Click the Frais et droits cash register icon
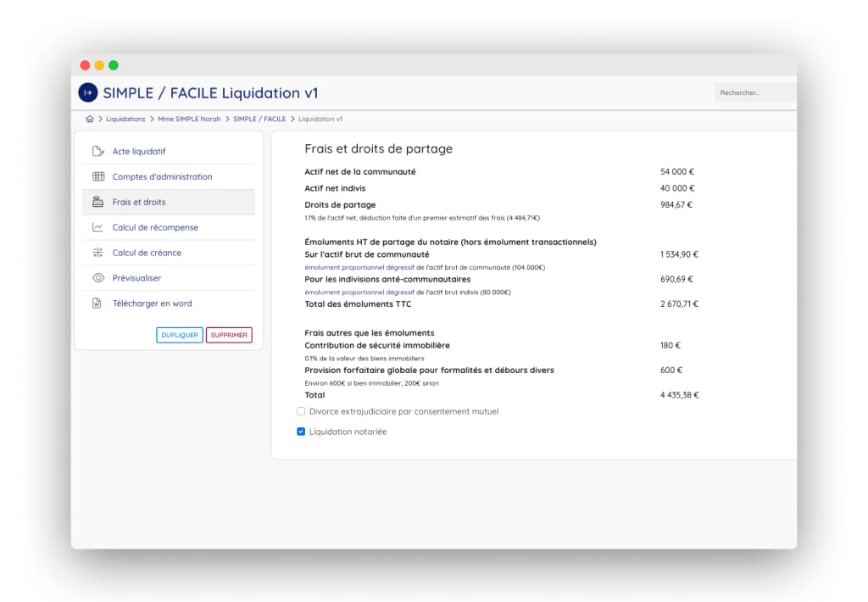Screen dimensions: 868x602 98,203
